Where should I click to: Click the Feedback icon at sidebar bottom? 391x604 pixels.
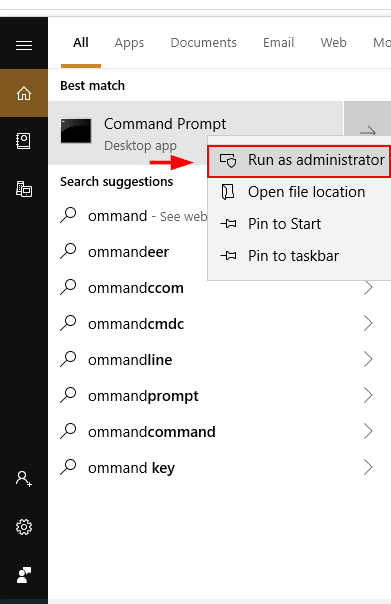pyautogui.click(x=24, y=575)
